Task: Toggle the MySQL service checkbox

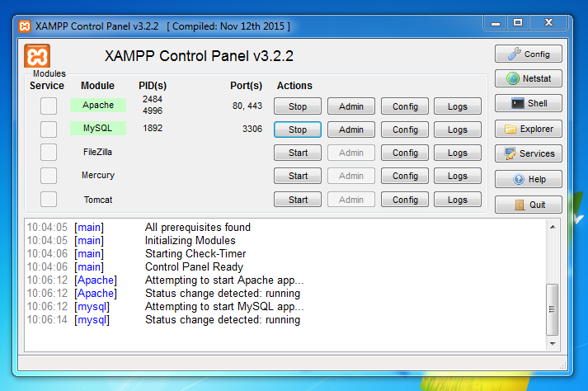Action: [49, 129]
